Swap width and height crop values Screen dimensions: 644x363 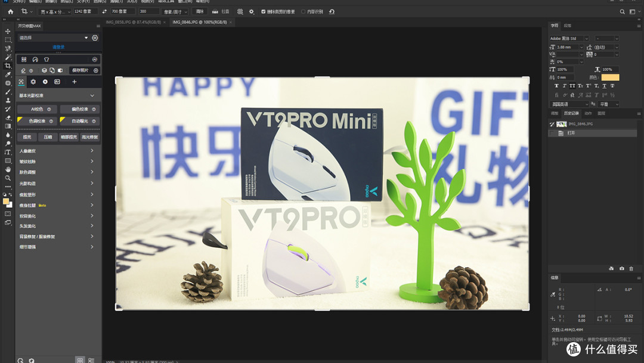[104, 11]
